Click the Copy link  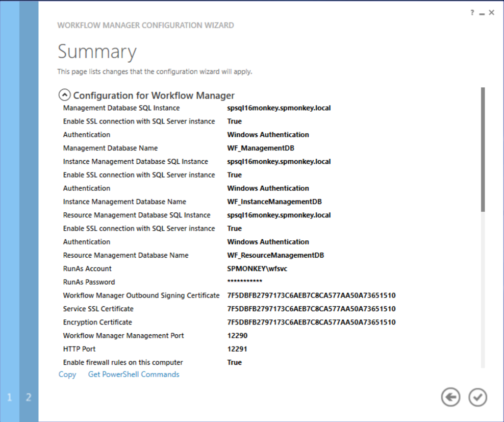point(67,375)
